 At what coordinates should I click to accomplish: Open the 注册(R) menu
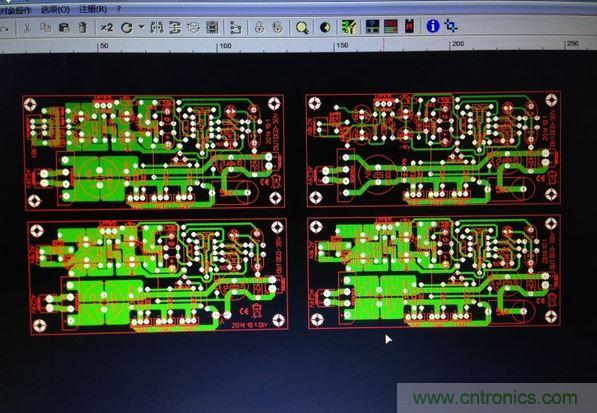93,9
